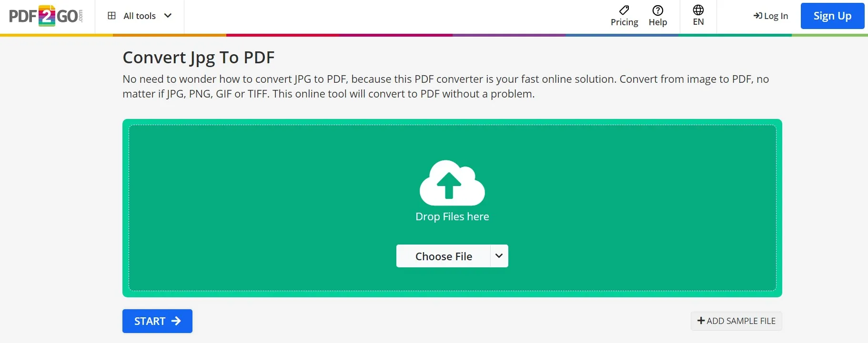Click the All tools grid icon
Image resolution: width=868 pixels, height=343 pixels.
click(112, 16)
